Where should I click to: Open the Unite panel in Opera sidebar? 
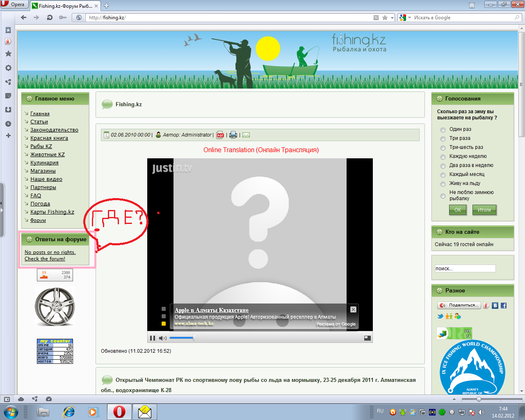pos(8,82)
